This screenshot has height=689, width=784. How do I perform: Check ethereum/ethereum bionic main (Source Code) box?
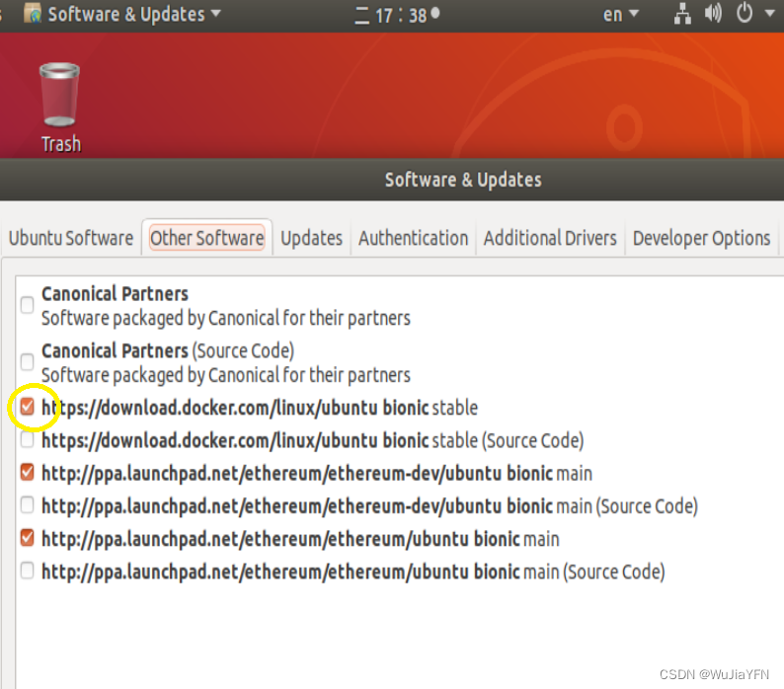pos(27,571)
